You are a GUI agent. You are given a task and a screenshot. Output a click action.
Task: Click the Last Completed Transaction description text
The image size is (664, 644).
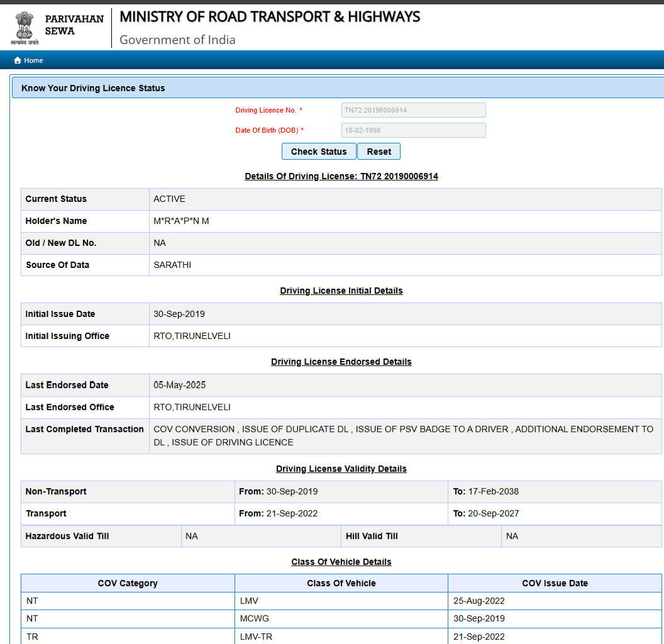coord(402,435)
